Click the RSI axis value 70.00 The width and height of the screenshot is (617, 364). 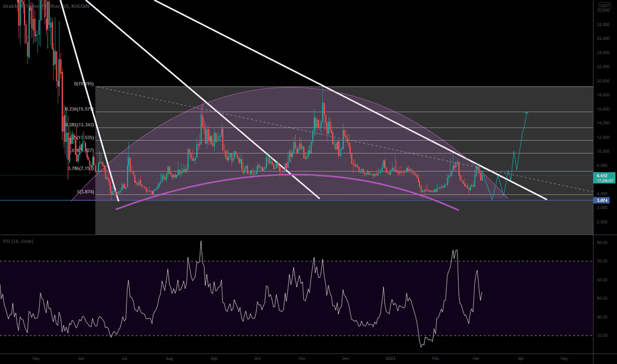602,261
